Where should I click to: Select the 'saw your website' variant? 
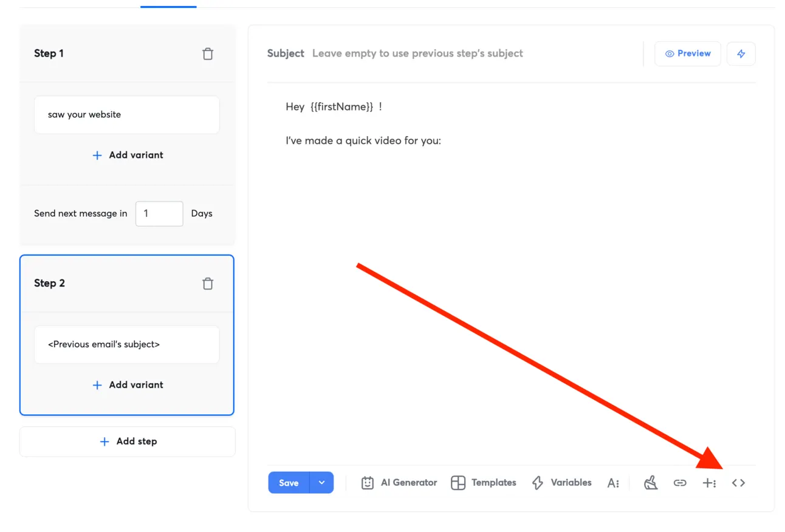(127, 115)
